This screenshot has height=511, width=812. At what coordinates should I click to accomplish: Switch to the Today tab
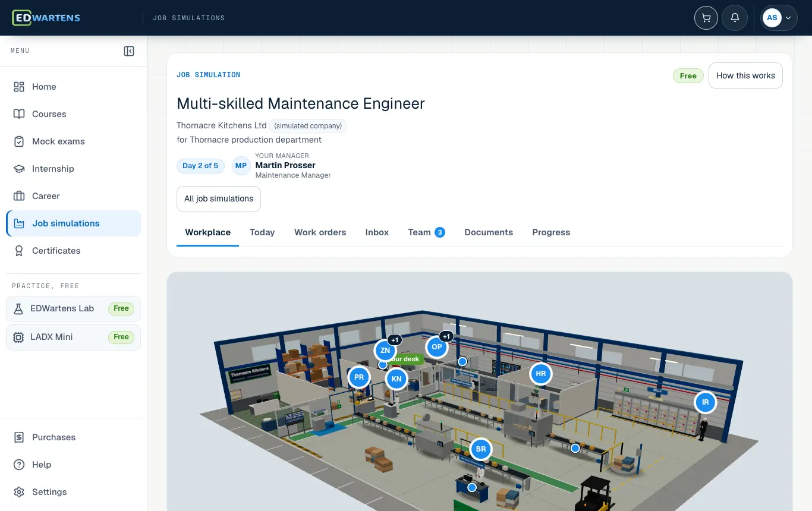point(262,232)
